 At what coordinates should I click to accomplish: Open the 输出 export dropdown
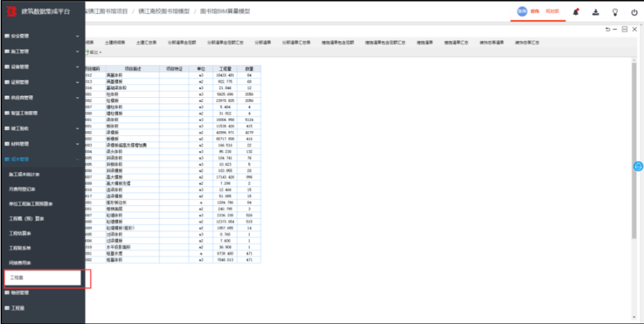coord(95,52)
